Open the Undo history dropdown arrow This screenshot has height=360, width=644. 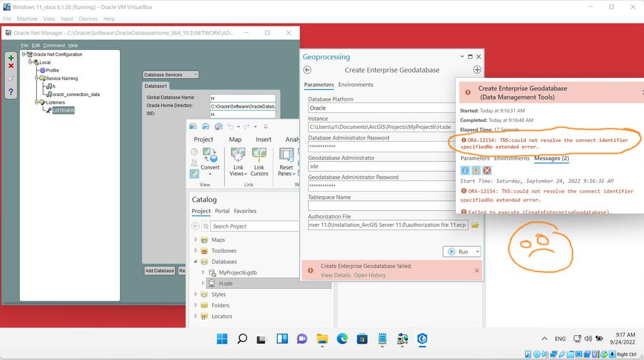click(239, 126)
